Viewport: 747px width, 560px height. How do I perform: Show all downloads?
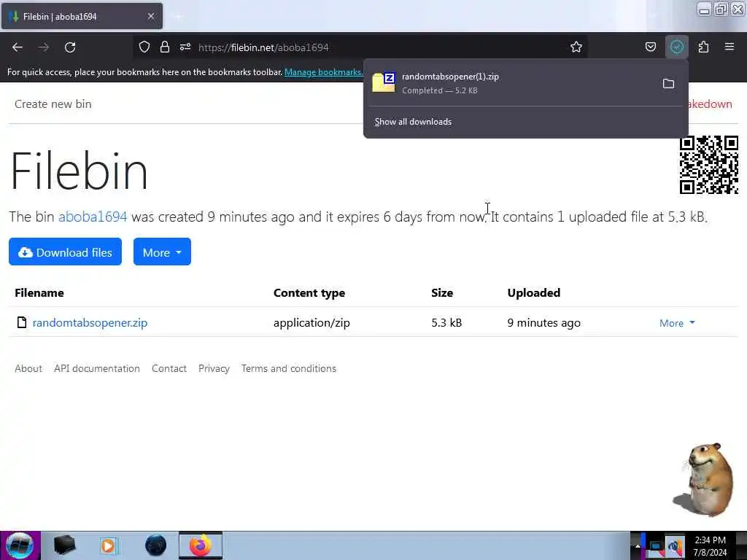tap(413, 122)
